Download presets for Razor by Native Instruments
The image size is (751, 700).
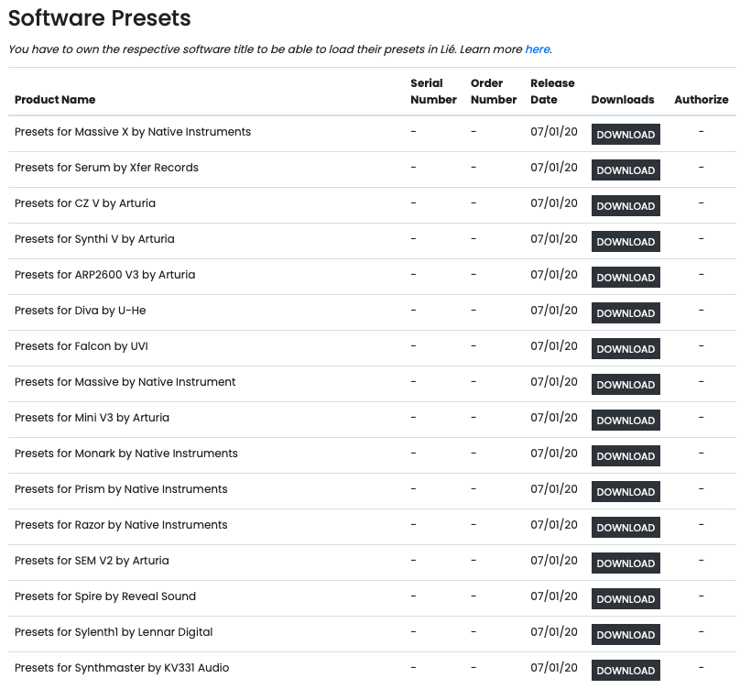coord(626,527)
